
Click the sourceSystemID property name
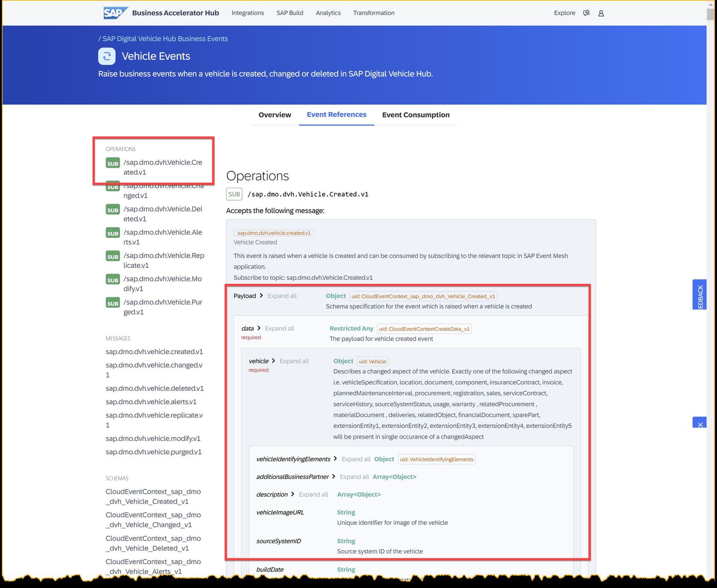pos(278,541)
